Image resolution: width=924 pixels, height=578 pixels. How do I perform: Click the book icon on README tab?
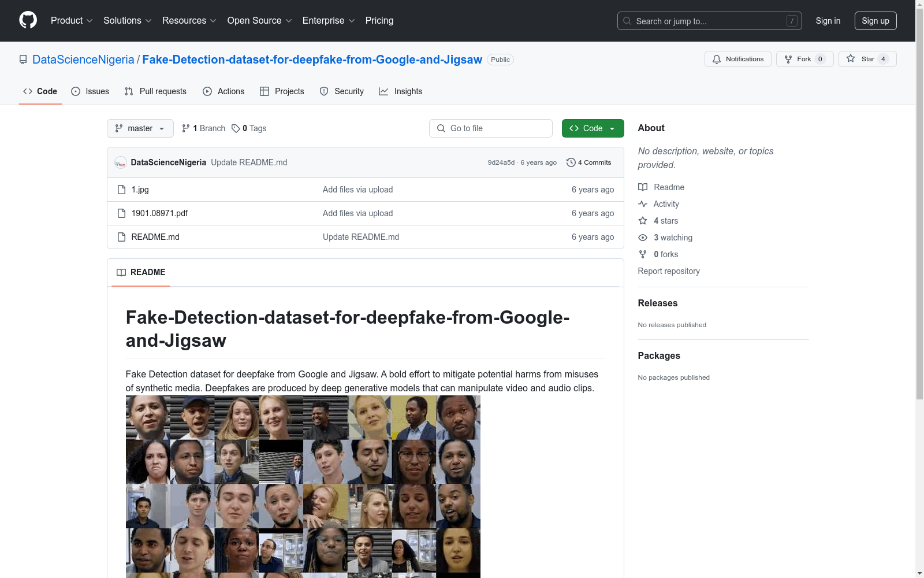point(121,272)
